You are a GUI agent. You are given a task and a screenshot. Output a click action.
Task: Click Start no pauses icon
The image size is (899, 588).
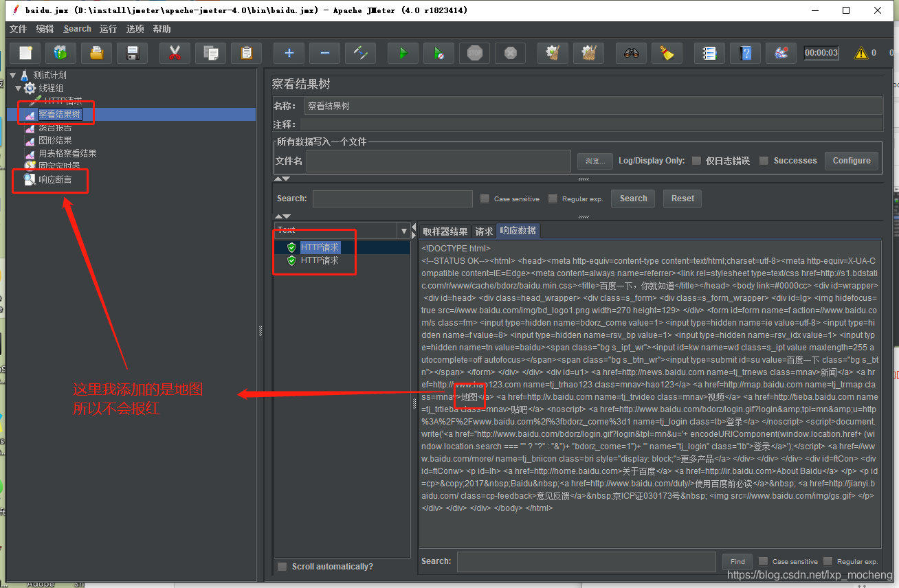tap(439, 53)
